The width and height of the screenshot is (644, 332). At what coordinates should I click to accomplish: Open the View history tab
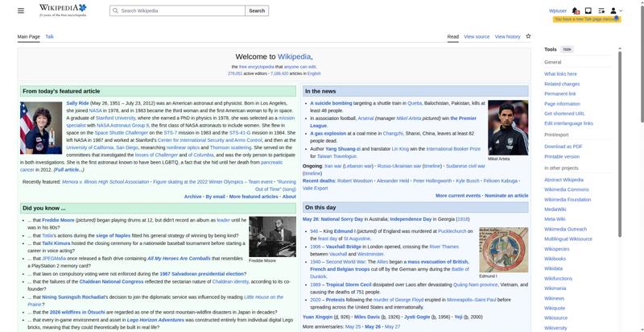(507, 36)
